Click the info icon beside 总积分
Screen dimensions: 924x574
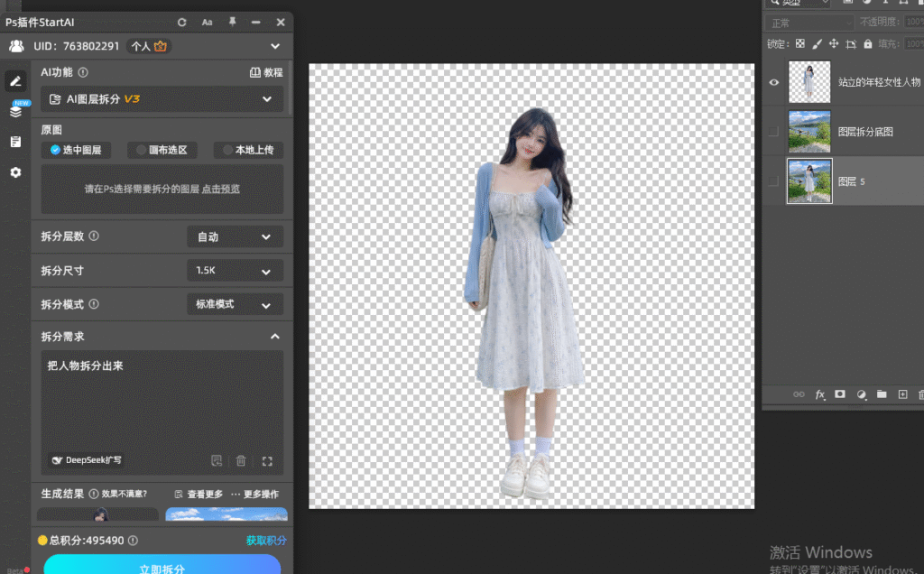coord(134,541)
